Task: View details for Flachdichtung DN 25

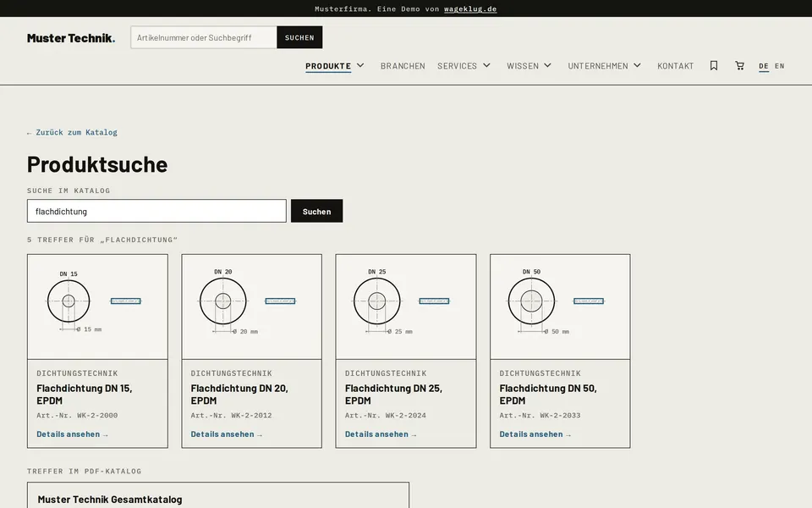Action: (x=381, y=434)
